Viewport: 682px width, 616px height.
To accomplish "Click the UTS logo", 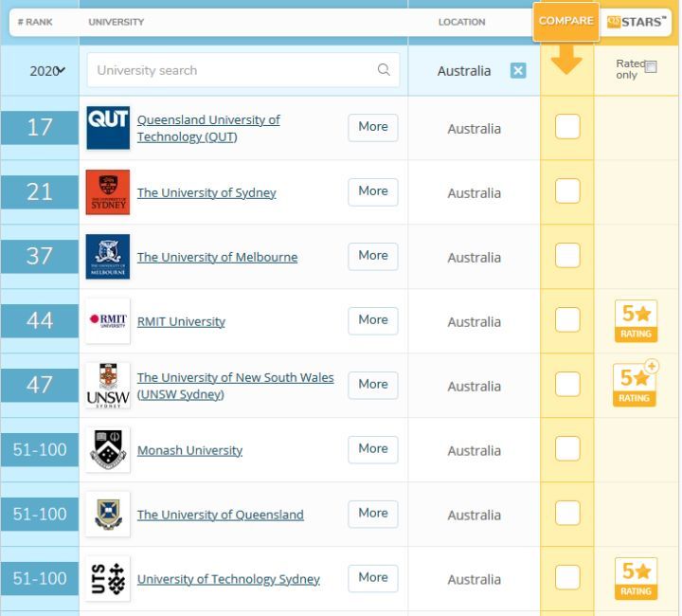I will coord(108,578).
